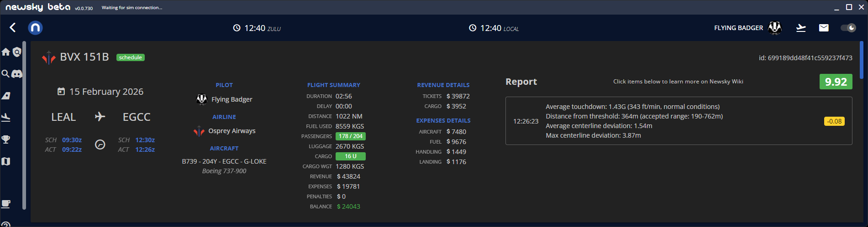This screenshot has height=227, width=868.
Task: Click the report timestamp 12:26:23
Action: (526, 121)
